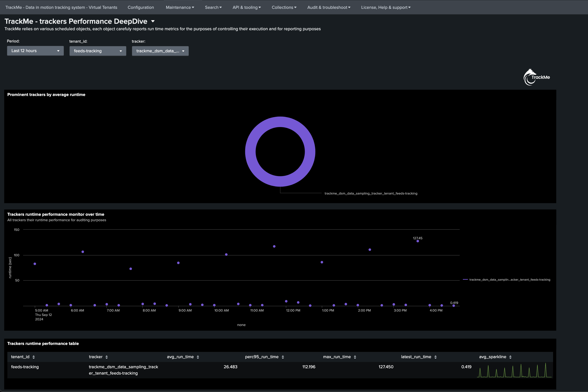The height and width of the screenshot is (392, 588).
Task: Select the 127.45 data point on chart
Action: click(x=418, y=241)
